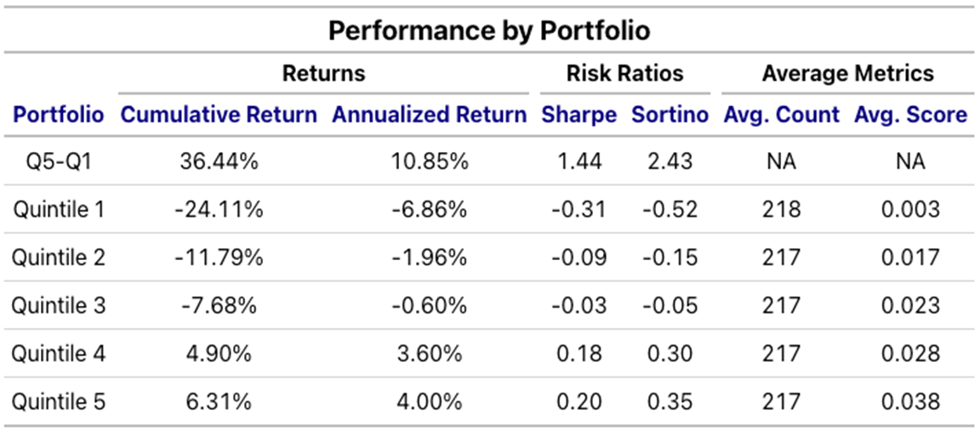Select the Q5-Q1 row label

pos(59,161)
